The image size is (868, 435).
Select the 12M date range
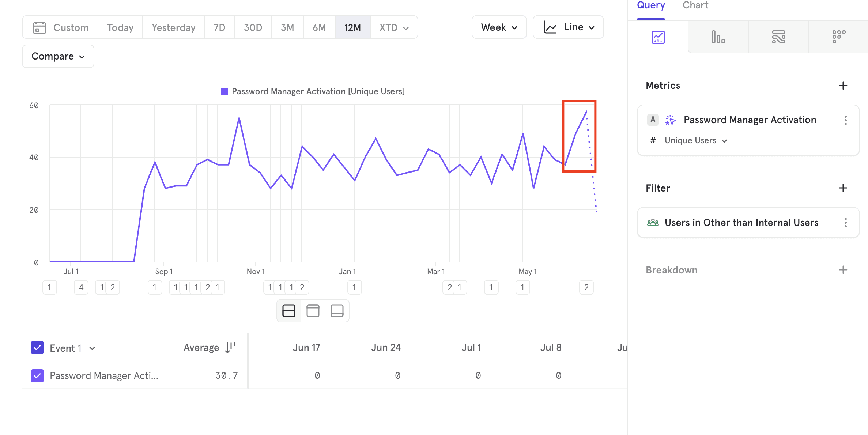[x=352, y=27]
